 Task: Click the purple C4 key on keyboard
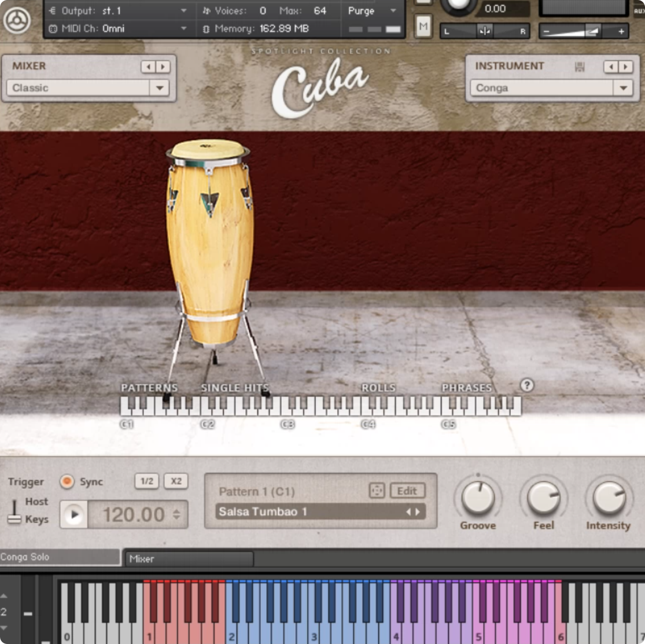pyautogui.click(x=396, y=630)
